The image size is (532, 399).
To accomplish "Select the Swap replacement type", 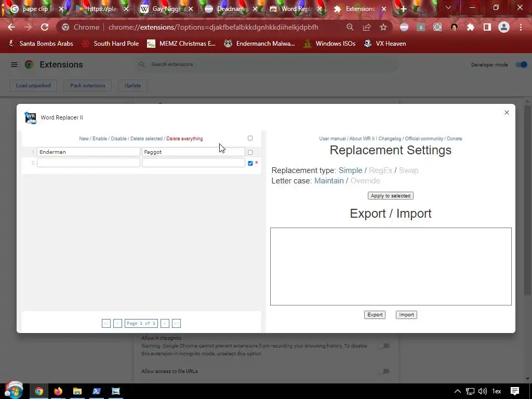I will [408, 170].
